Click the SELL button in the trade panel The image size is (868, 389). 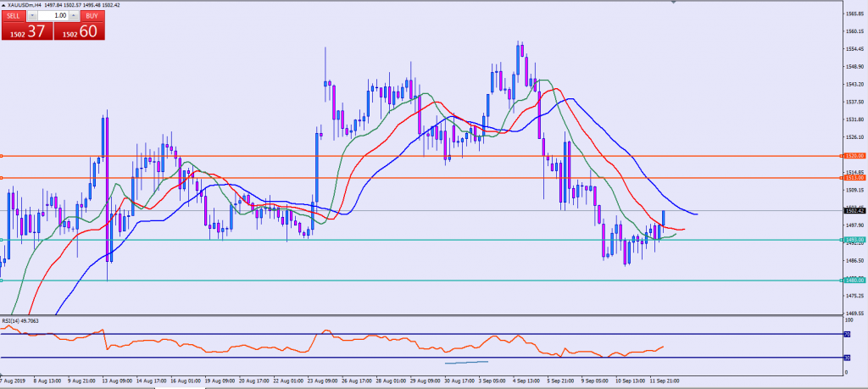(x=14, y=15)
